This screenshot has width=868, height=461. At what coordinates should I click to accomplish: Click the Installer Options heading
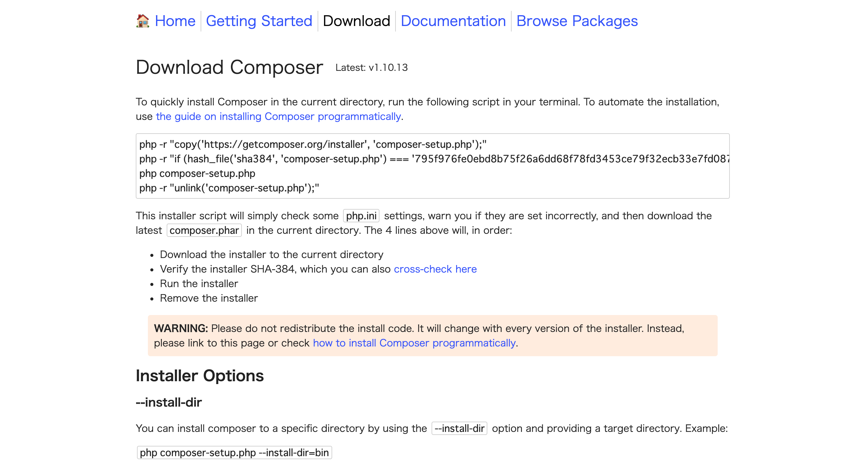(199, 376)
